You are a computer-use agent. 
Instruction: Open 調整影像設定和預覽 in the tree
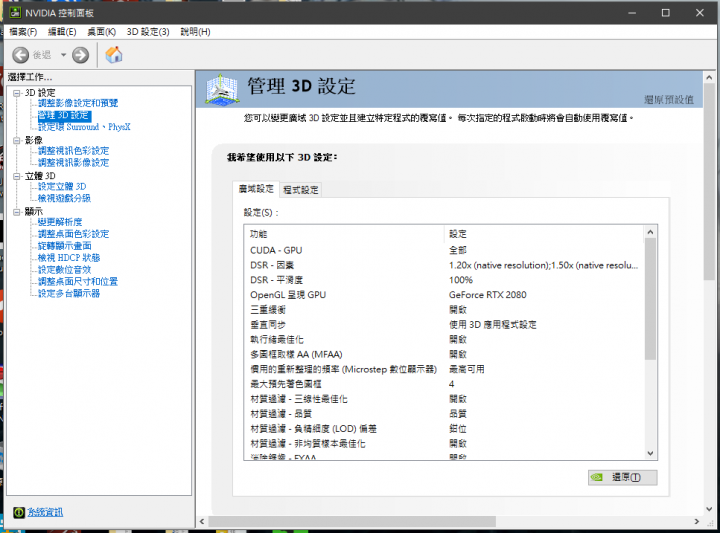pyautogui.click(x=78, y=103)
